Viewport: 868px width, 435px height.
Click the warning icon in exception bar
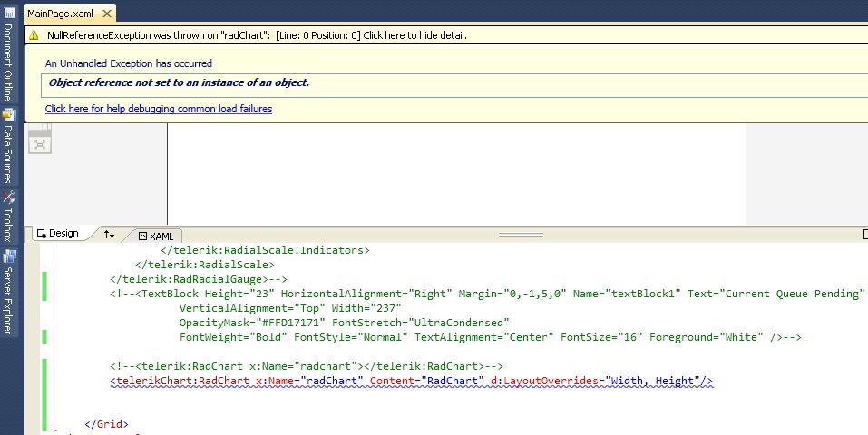click(x=34, y=35)
